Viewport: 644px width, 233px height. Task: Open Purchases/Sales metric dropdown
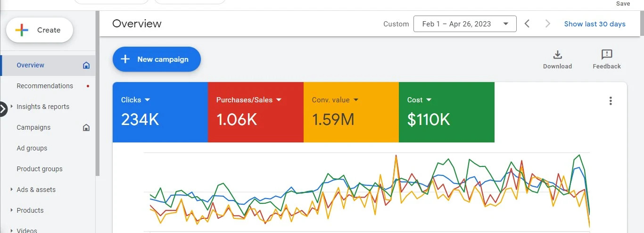point(248,100)
